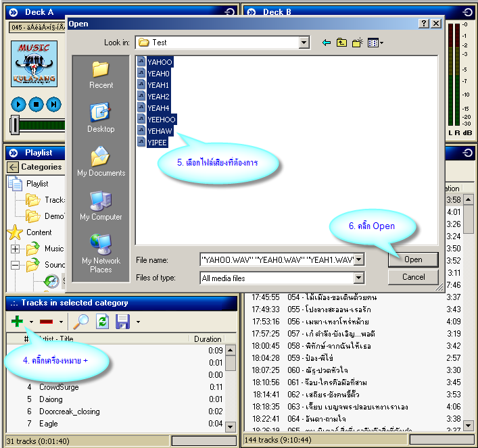
Task: Click the Playlist panel double-arrow icon
Action: (13, 153)
